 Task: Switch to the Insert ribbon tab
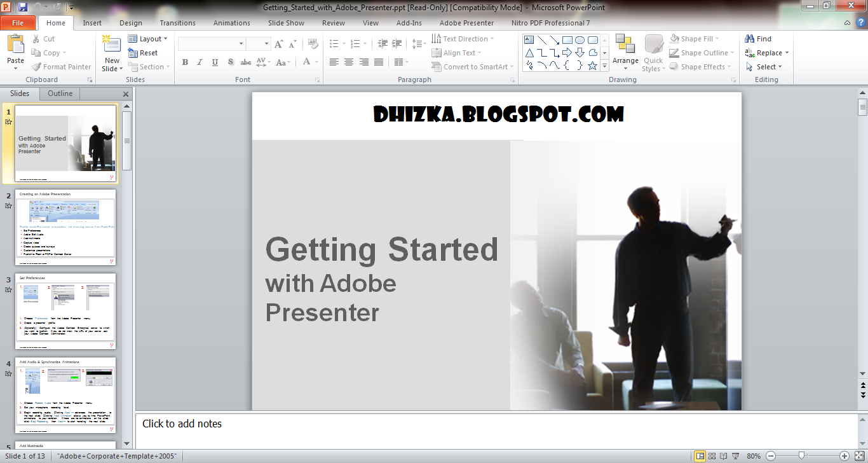point(92,23)
